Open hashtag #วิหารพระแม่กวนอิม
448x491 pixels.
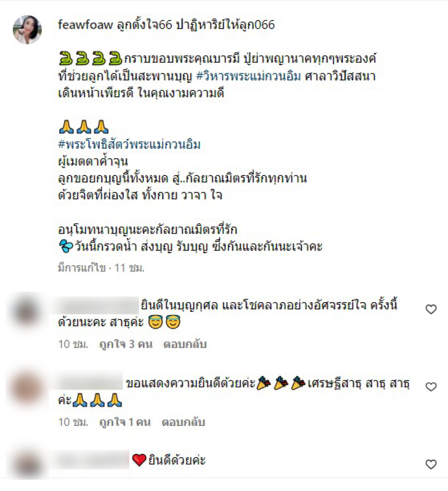[x=249, y=76]
